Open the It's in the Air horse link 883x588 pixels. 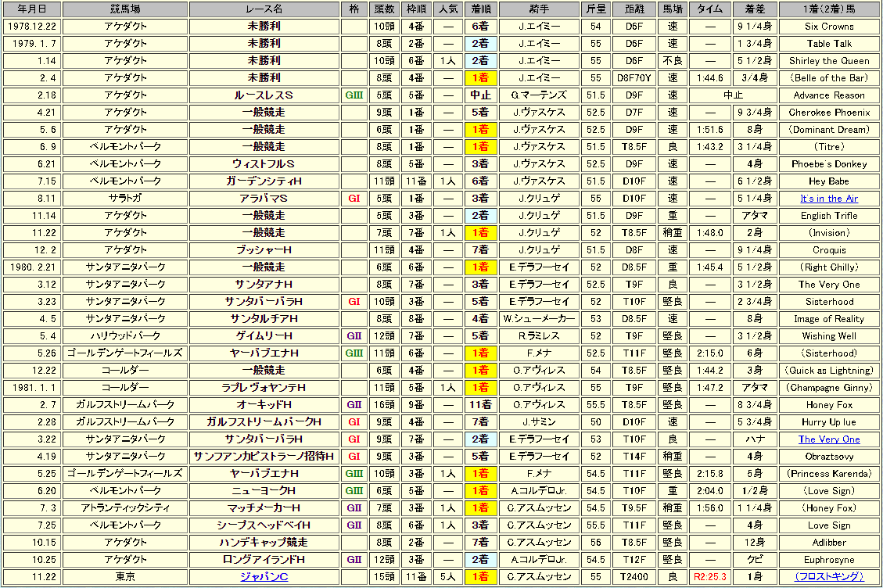click(x=829, y=199)
